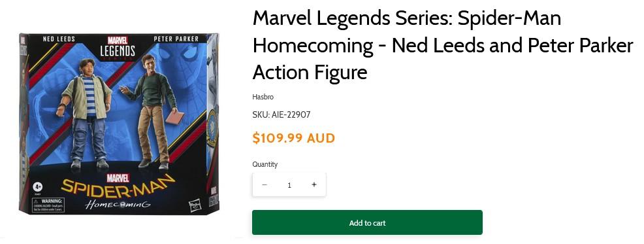This screenshot has width=644, height=244.
Task: Increase quantity with the plus icon
Action: tap(314, 184)
